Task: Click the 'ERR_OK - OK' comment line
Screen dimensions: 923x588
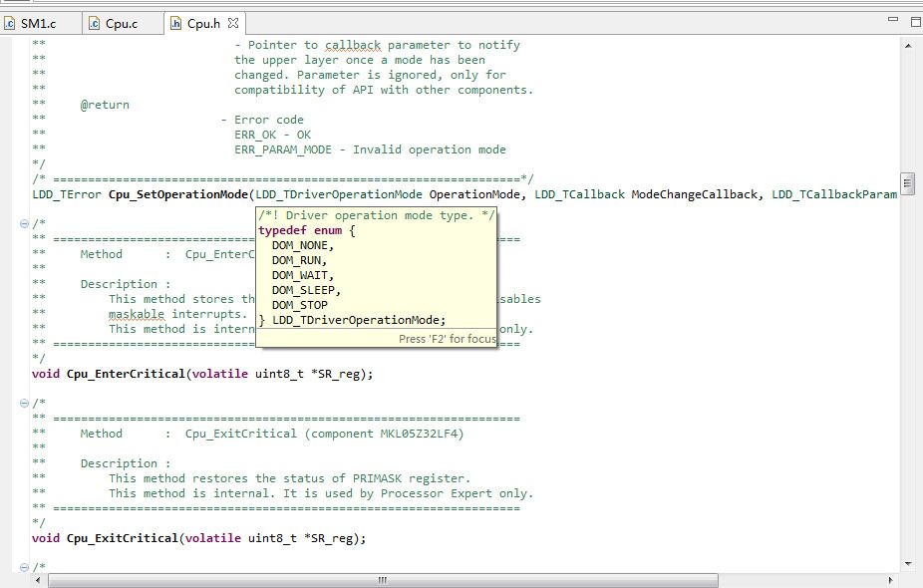Action: pos(272,135)
